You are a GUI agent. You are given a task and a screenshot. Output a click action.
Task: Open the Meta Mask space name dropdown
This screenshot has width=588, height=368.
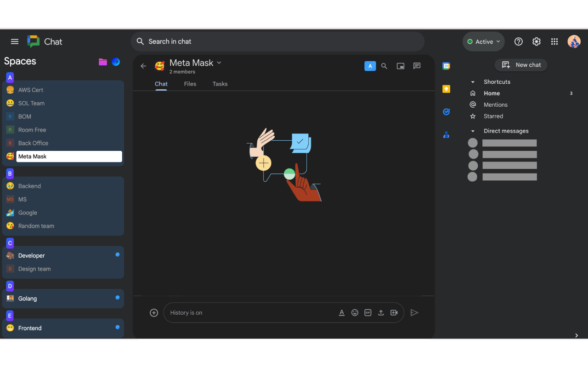click(x=219, y=63)
